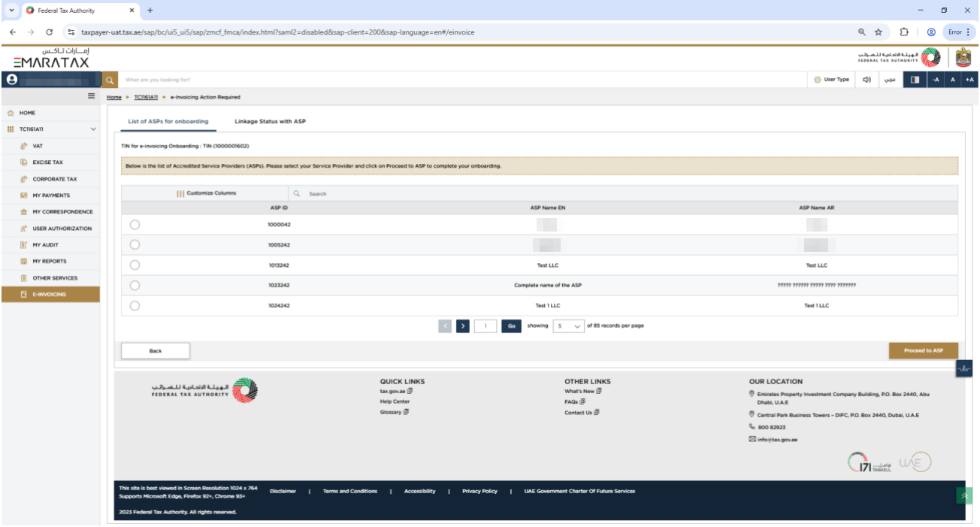980x527 pixels.
Task: Pick ASP 1024242 Test 1 LLC radio button
Action: [x=135, y=305]
